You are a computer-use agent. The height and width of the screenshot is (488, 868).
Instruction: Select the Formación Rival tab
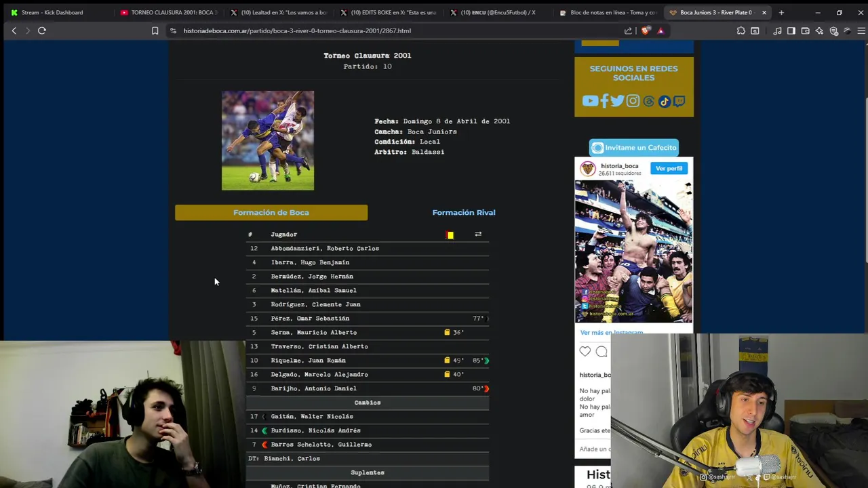point(464,213)
